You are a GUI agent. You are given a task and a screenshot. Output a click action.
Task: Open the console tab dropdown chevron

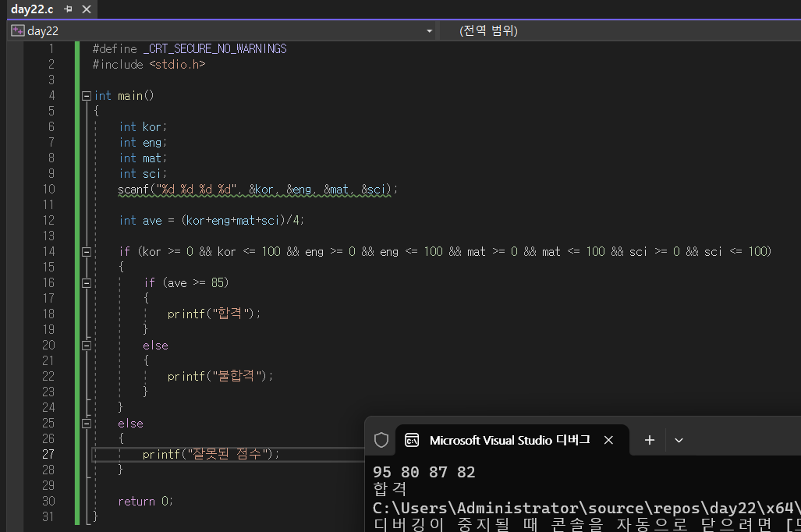pos(679,440)
